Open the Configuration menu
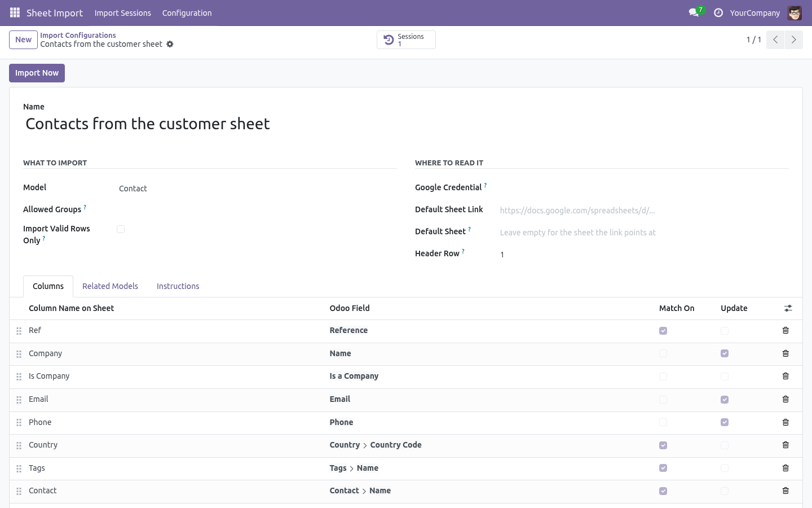This screenshot has width=812, height=508. 187,13
